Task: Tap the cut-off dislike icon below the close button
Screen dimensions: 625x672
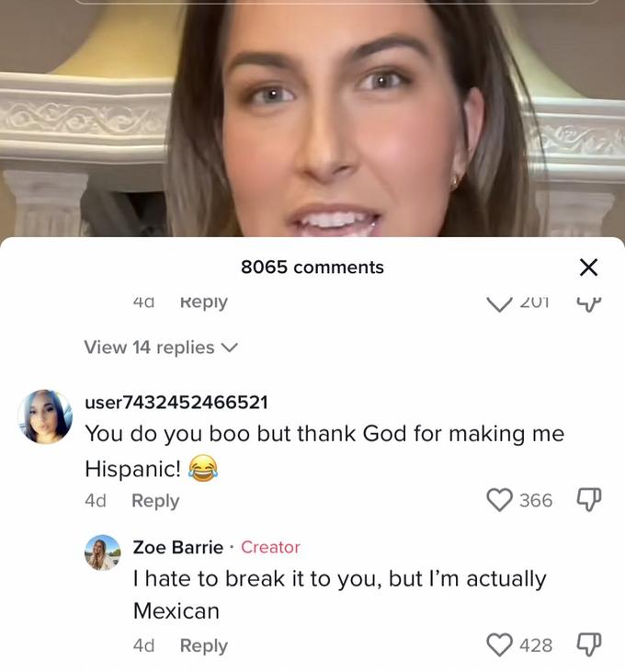Action: 587,302
